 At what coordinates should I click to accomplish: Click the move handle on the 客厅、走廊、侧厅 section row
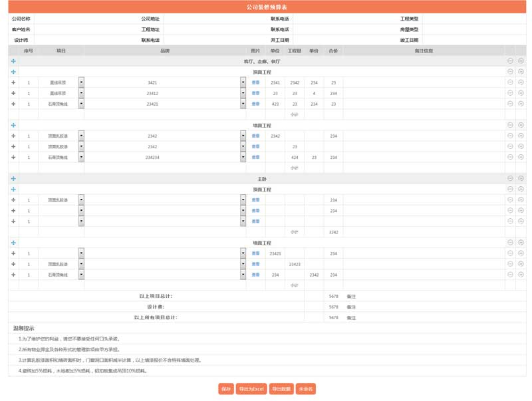tap(13, 61)
